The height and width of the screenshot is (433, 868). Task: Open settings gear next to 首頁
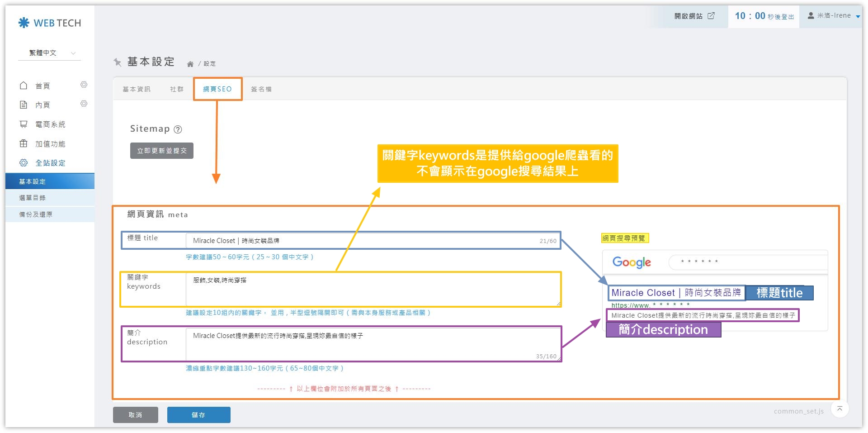(84, 85)
